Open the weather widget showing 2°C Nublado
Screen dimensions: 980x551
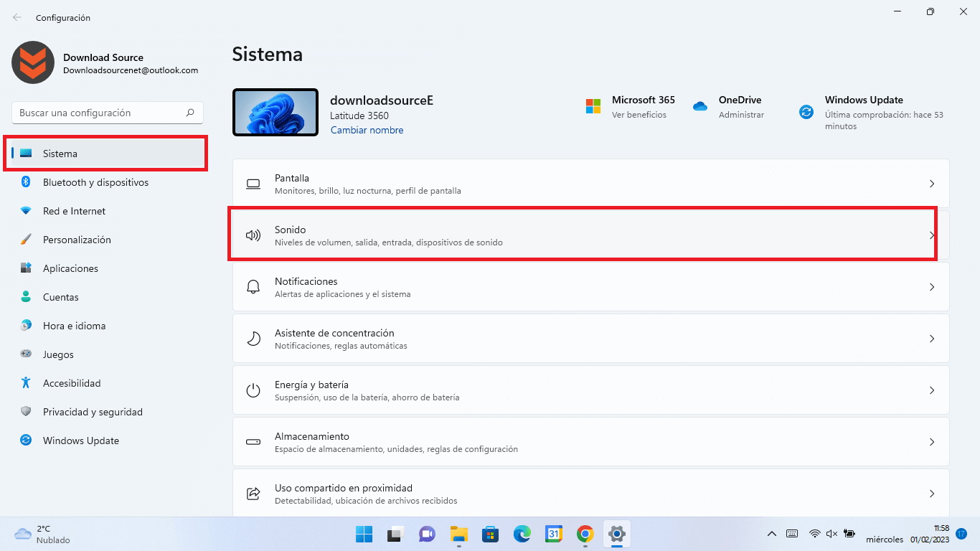(x=42, y=534)
